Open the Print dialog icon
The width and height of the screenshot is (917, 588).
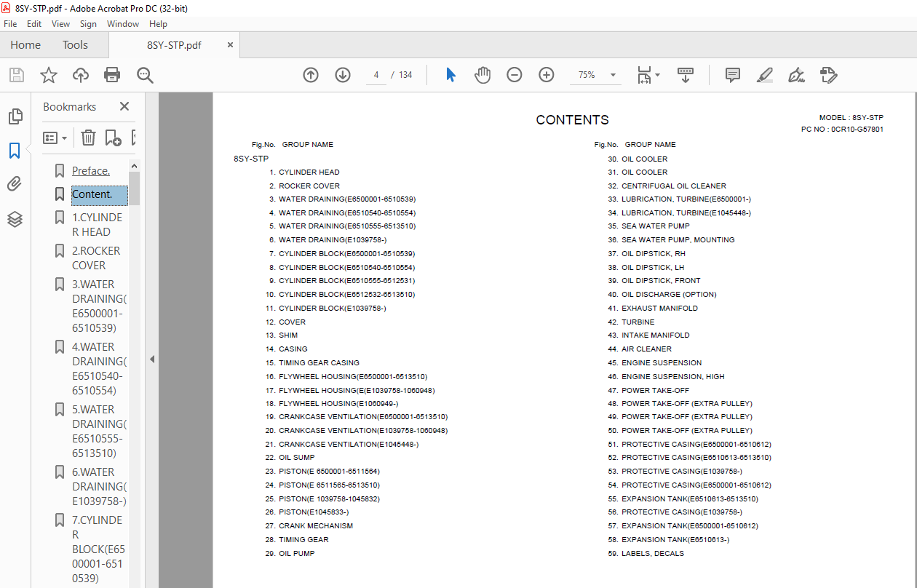[x=111, y=75]
